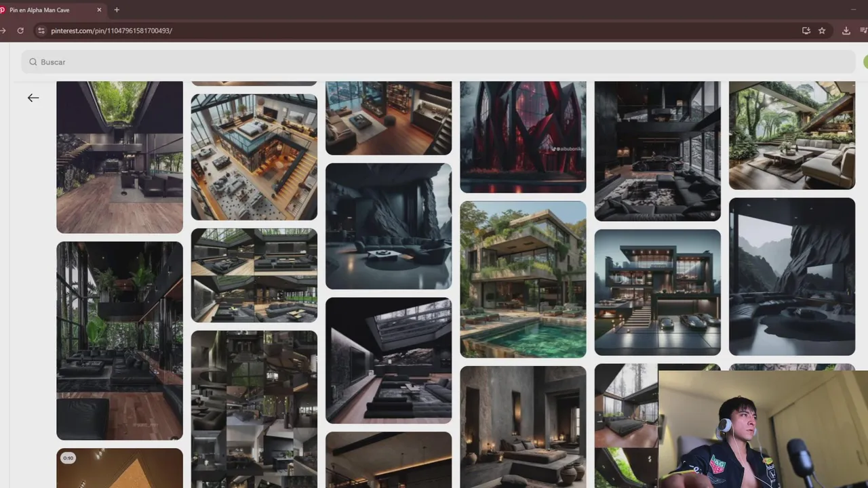Open the black garage lounge with sports car pin
The image size is (868, 488).
click(658, 151)
